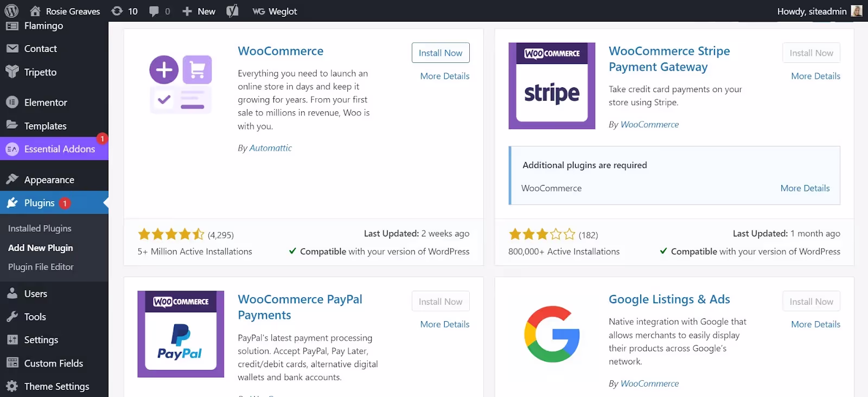This screenshot has width=868, height=397.
Task: Open the updates icon showing 10
Action: (x=117, y=11)
